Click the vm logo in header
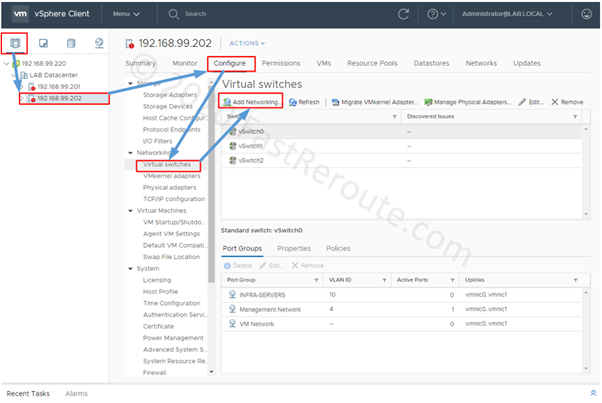The width and height of the screenshot is (602, 403). click(20, 14)
